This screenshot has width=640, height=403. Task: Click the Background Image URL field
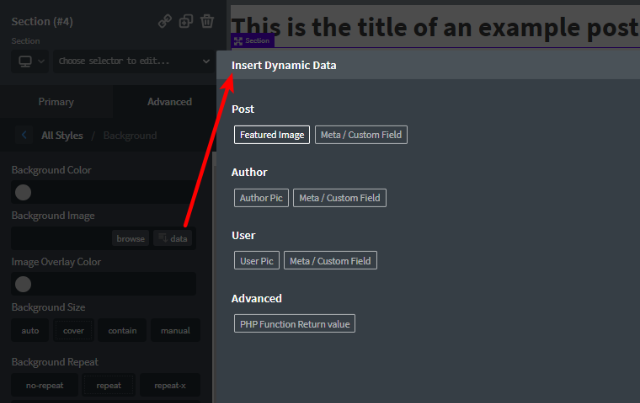[61, 238]
